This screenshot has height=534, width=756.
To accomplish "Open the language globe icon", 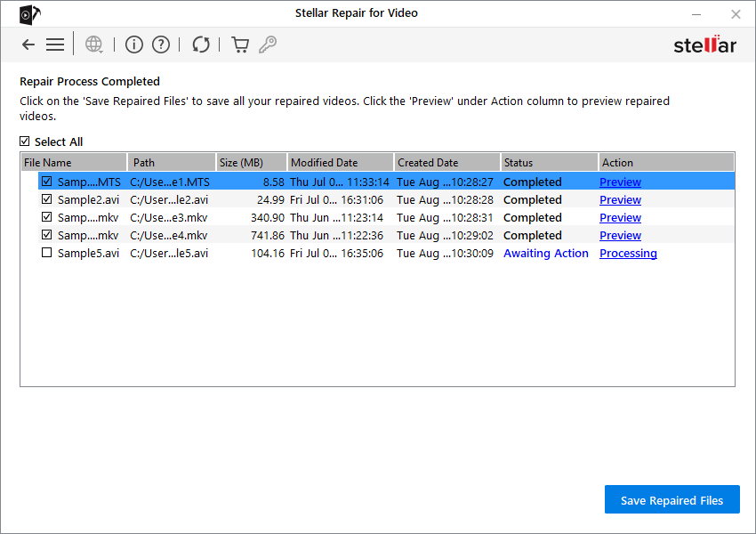I will (94, 44).
